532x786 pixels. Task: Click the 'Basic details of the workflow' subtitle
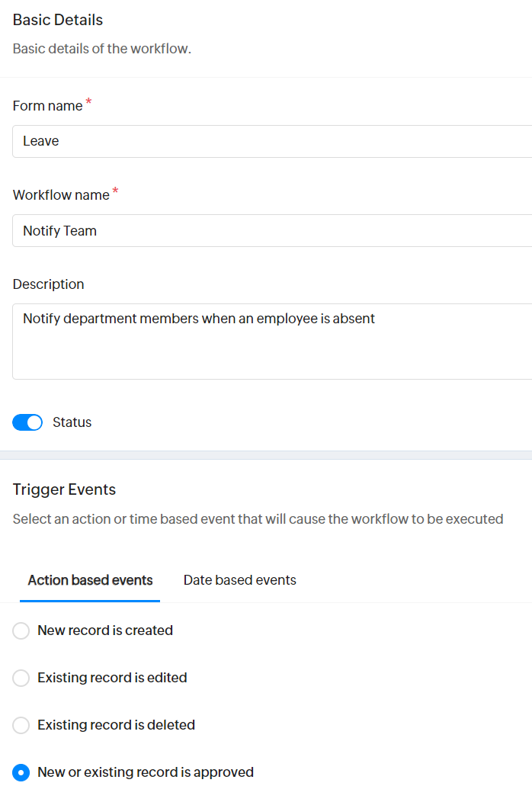point(101,49)
